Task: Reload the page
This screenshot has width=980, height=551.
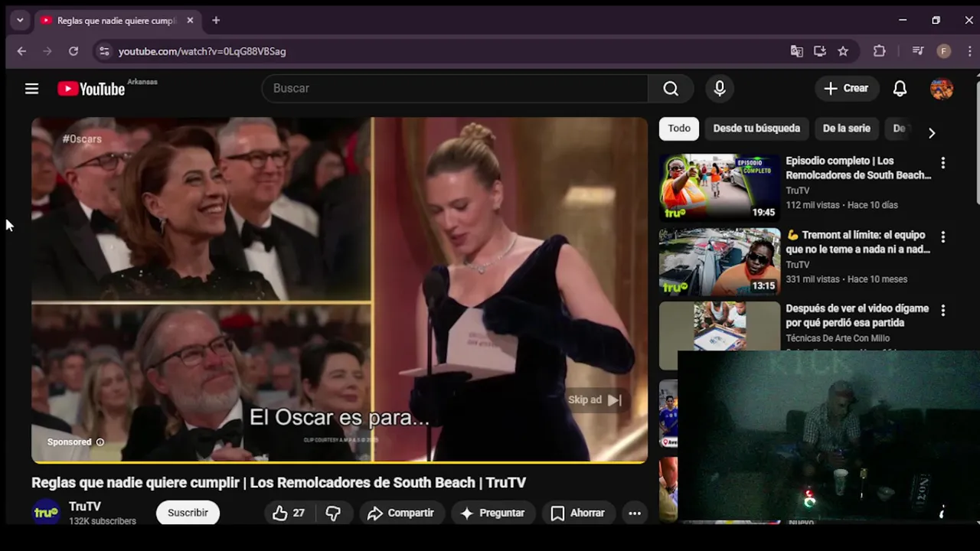Action: click(x=73, y=51)
